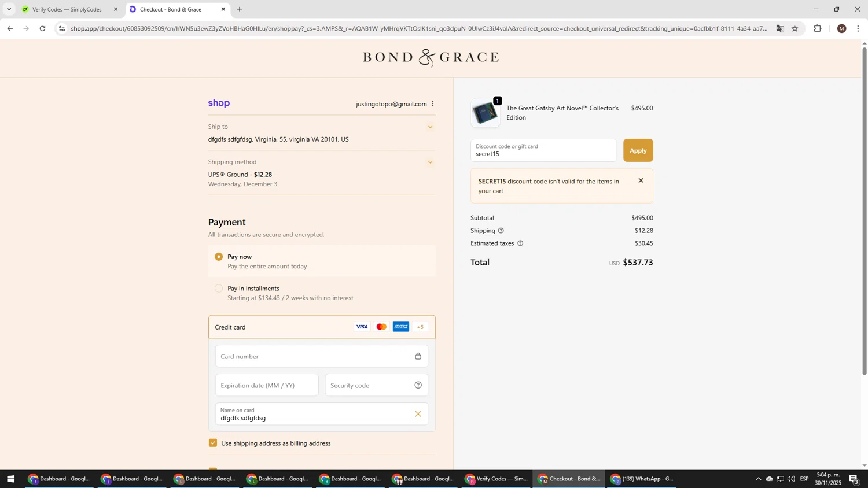Screen dimensions: 868x488
Task: Click the Great Gatsby product thumbnail
Action: 485,113
